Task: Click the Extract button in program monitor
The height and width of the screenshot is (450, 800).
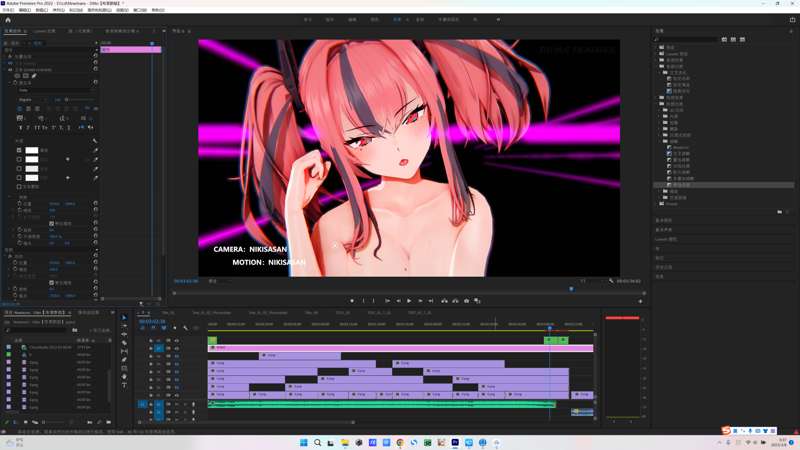Action: (x=455, y=301)
